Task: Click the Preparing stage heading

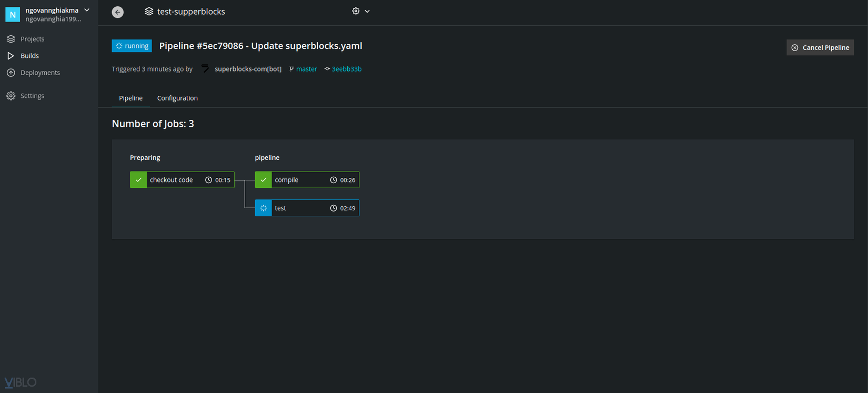Action: [x=145, y=157]
